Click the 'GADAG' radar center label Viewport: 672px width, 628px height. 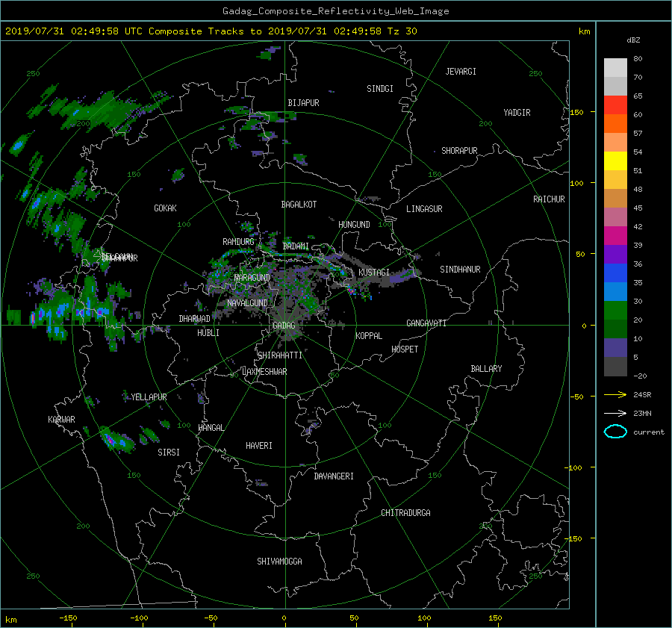click(x=284, y=326)
